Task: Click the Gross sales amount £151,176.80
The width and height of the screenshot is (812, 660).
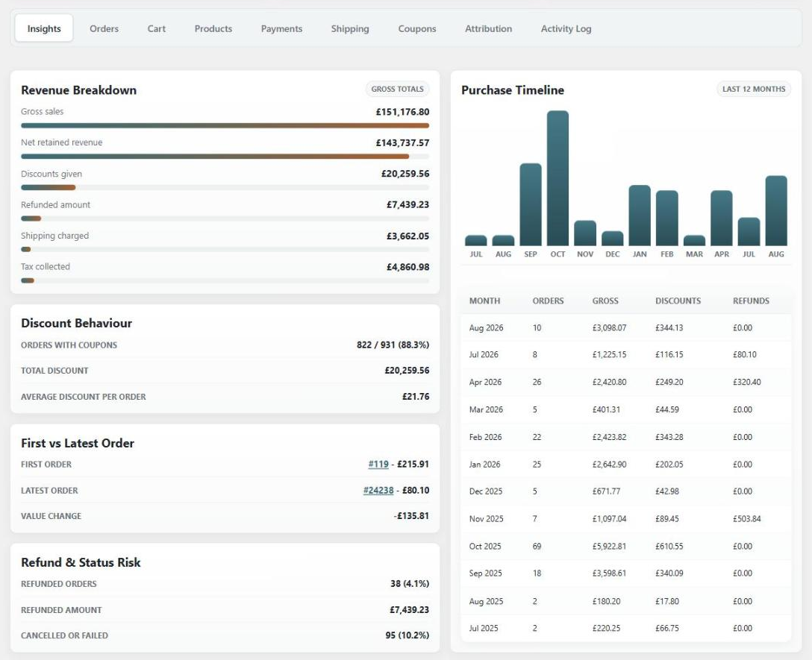Action: point(402,112)
